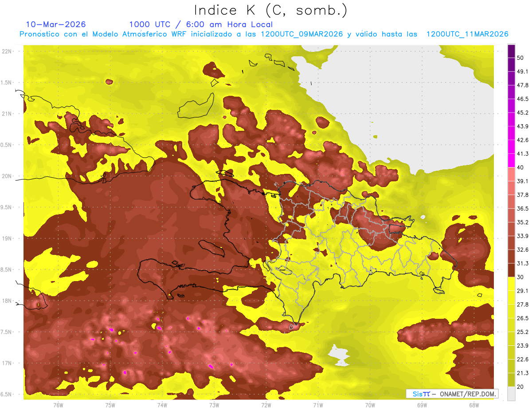
Task: Click the "71W" longitude axis label
Action: [318, 405]
